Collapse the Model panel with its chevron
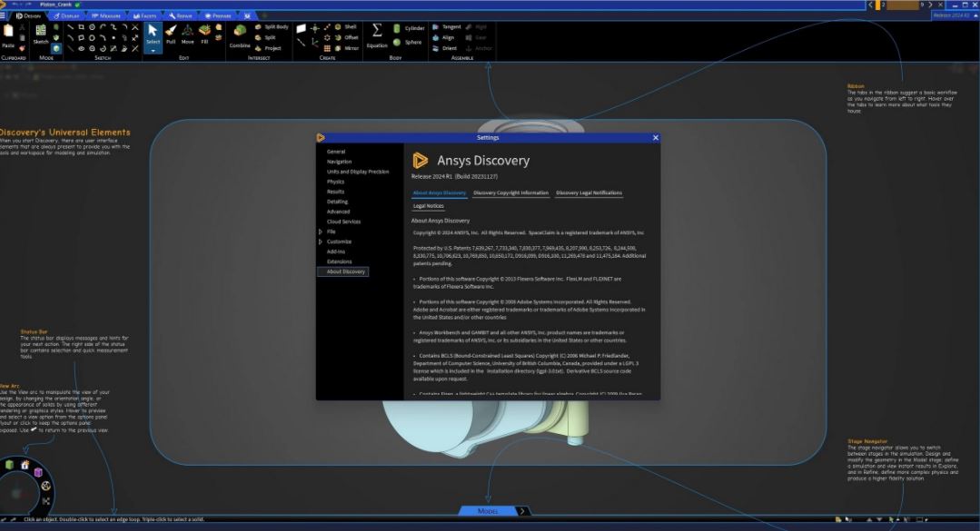The image size is (980, 531). coord(522,511)
